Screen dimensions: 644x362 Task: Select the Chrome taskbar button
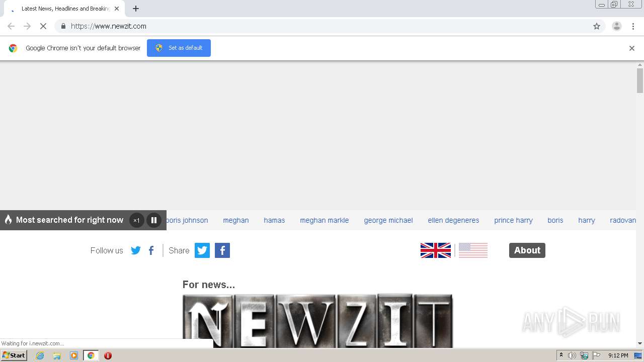point(91,355)
